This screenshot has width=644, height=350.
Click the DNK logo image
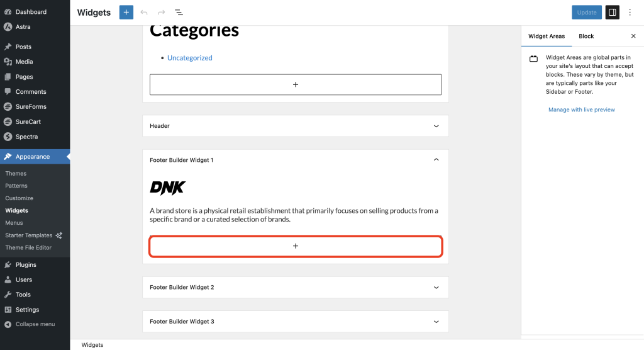[x=167, y=188]
